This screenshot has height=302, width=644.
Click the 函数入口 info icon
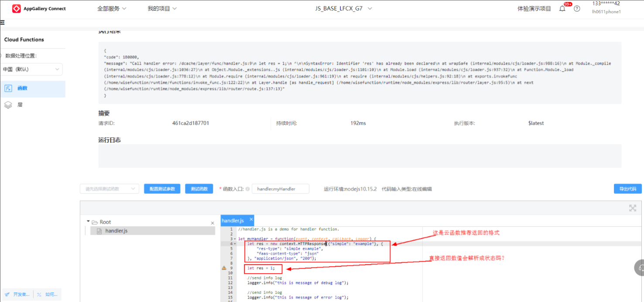click(247, 189)
